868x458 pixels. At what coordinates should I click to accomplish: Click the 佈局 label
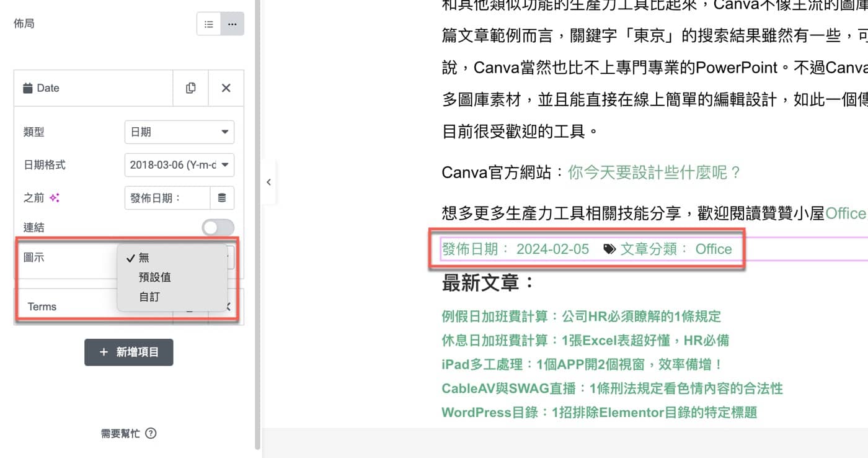(24, 24)
